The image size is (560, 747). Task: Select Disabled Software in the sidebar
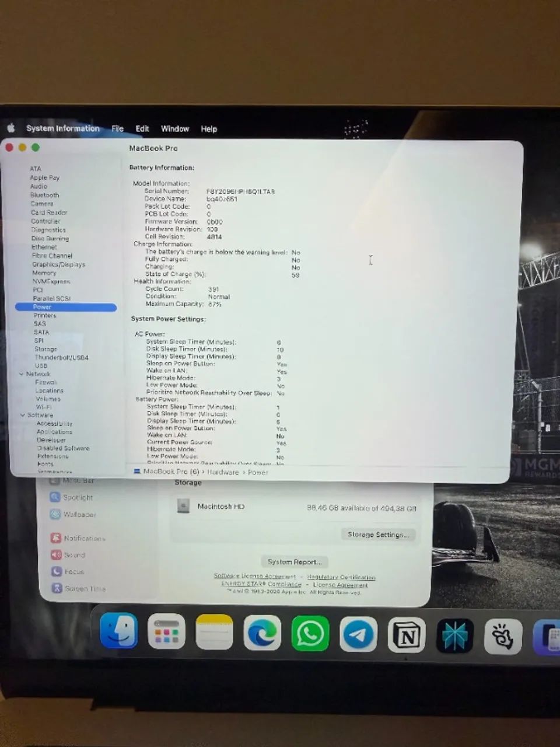click(x=64, y=448)
